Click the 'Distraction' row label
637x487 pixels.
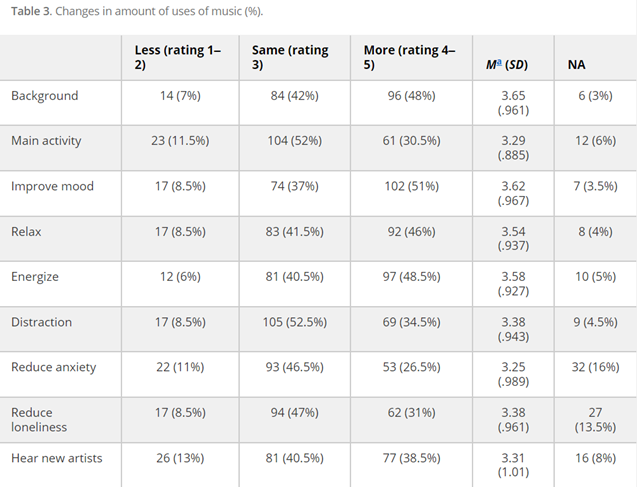pyautogui.click(x=41, y=323)
